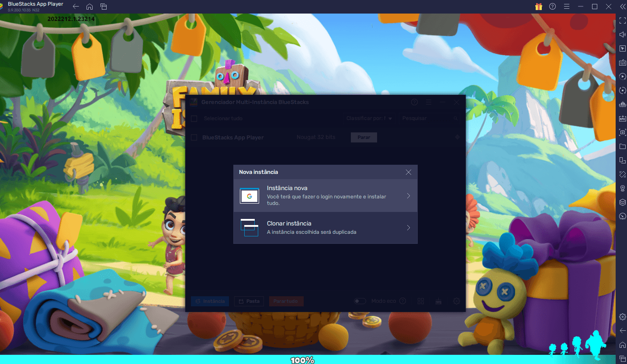Open the Classificar por dropdown
The image size is (627, 364).
[369, 118]
